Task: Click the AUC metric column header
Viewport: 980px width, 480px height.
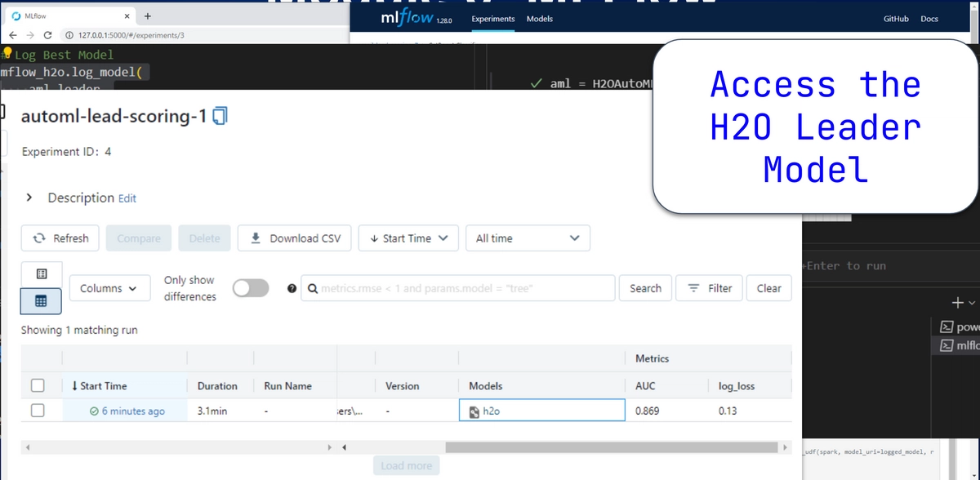Action: tap(645, 386)
